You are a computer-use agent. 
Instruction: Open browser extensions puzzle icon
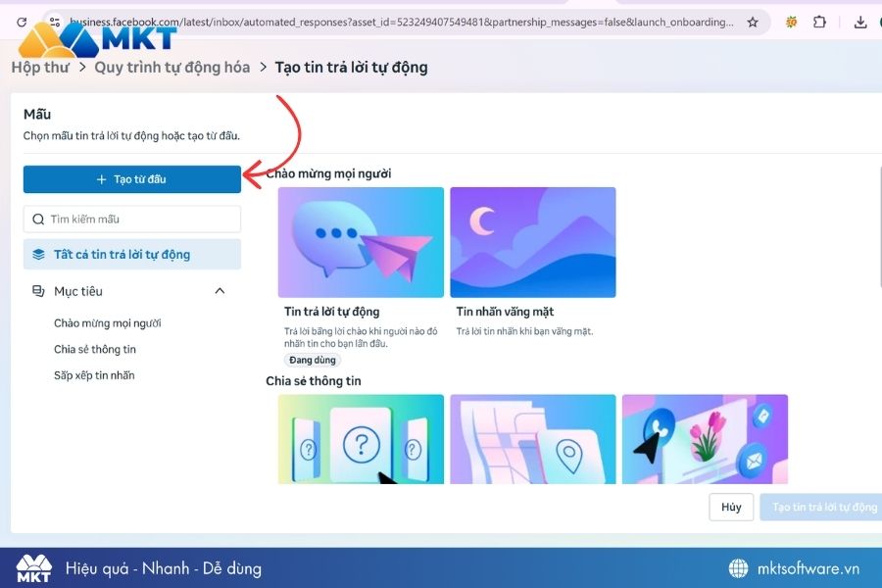click(x=819, y=22)
